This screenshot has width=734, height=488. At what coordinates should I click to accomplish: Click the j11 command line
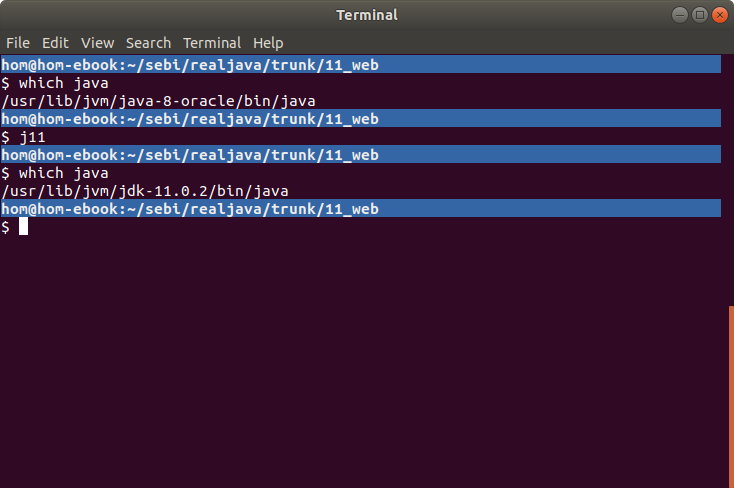pos(23,137)
